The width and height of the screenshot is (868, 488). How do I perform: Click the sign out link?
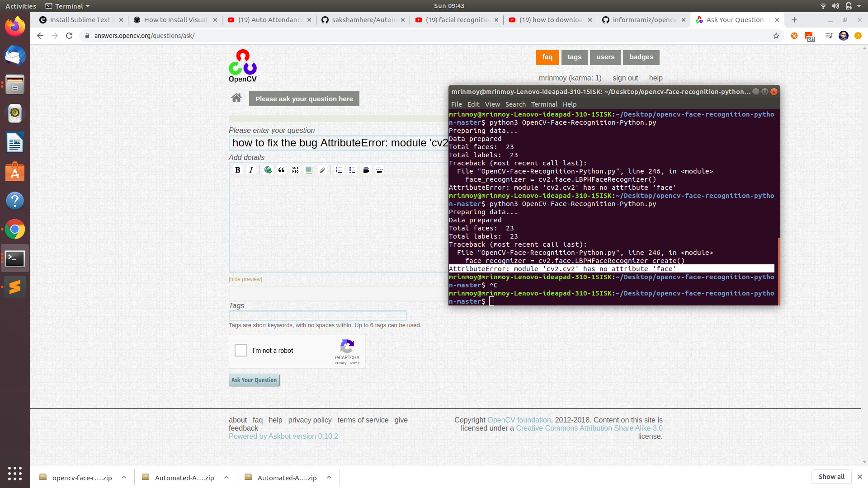pyautogui.click(x=625, y=78)
